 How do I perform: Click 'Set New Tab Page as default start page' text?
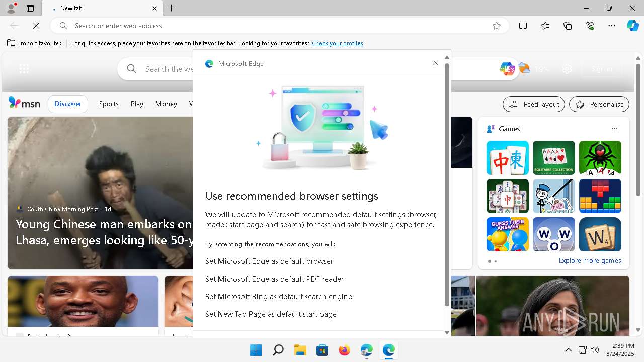click(x=271, y=314)
